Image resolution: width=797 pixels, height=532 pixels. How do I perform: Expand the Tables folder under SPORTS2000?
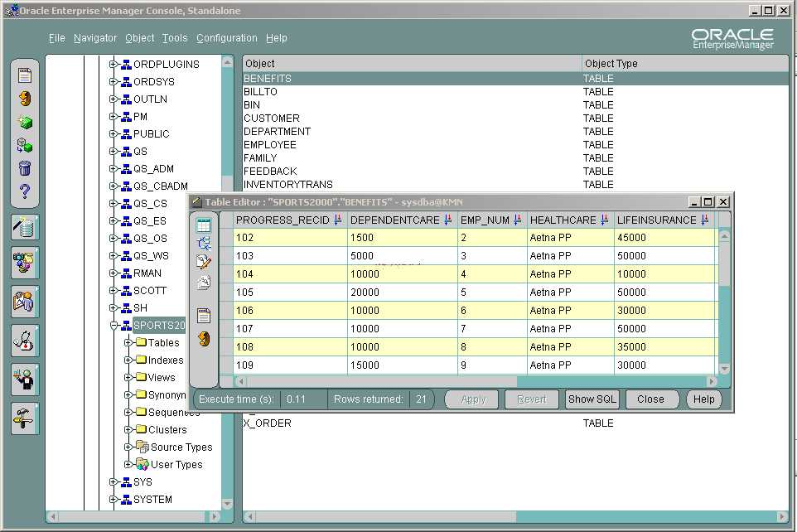coord(128,343)
